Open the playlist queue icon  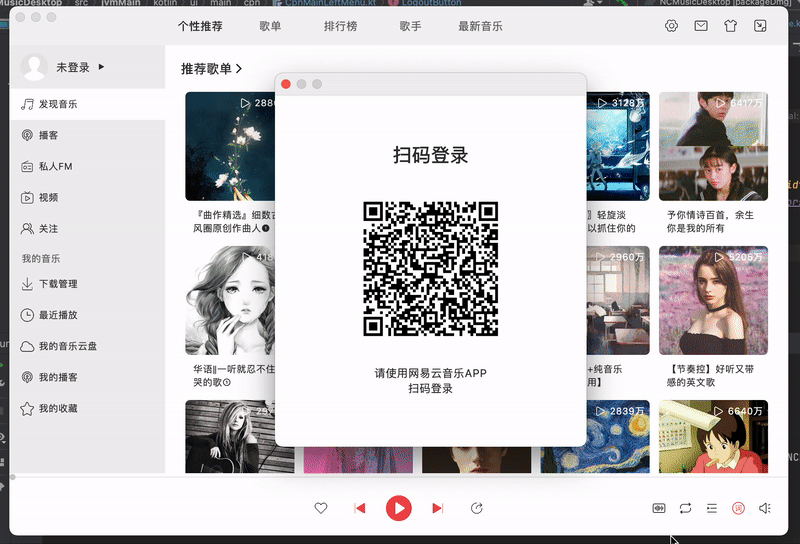click(712, 508)
